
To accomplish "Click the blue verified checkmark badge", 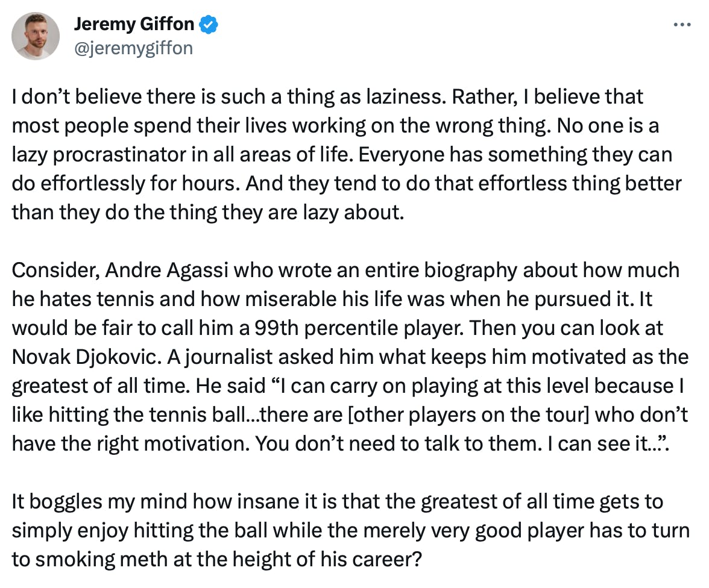I will [209, 25].
